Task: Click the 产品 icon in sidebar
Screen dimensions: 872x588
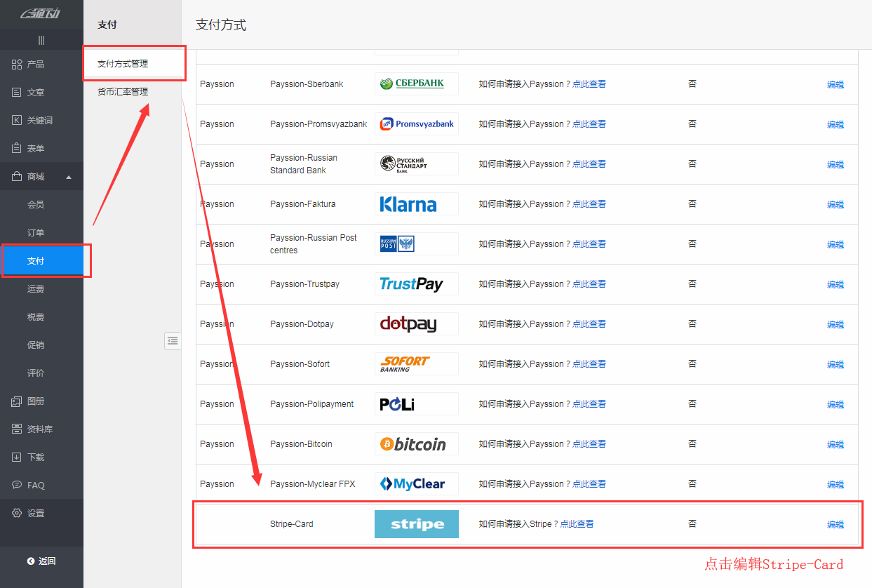Action: 17,65
